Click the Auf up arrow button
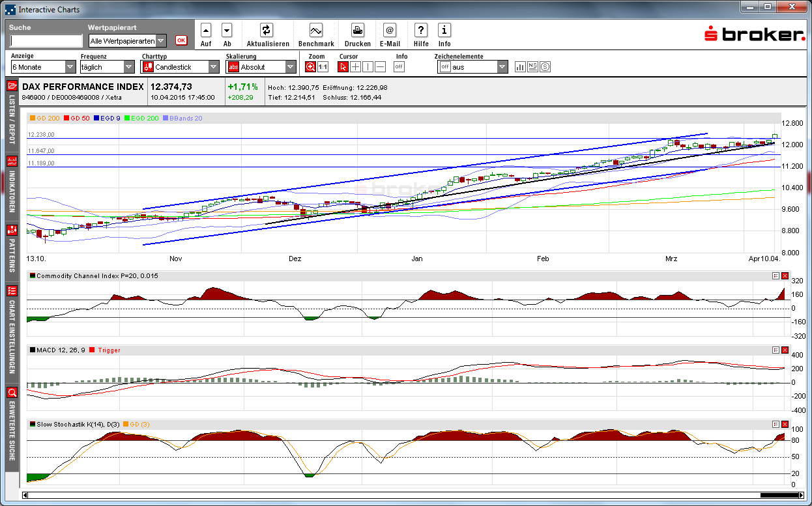Screen dimensions: 812x506 [x=206, y=30]
